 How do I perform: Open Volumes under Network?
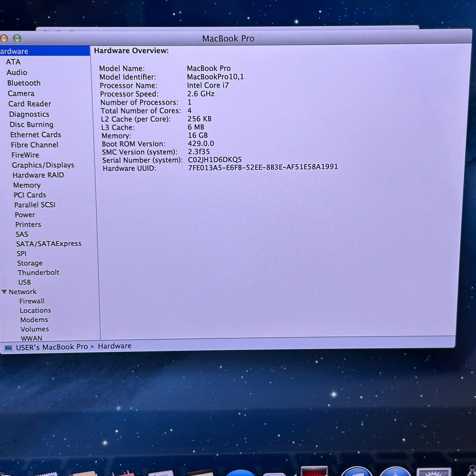pyautogui.click(x=35, y=329)
